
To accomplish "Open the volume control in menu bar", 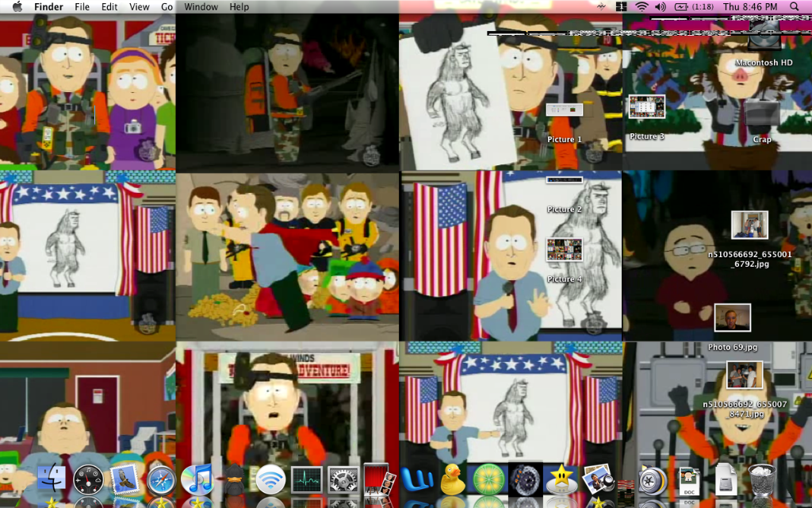I will point(661,6).
